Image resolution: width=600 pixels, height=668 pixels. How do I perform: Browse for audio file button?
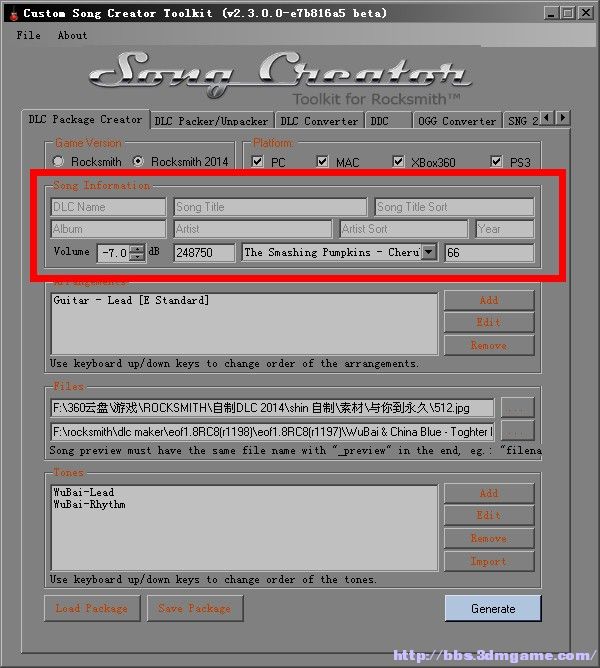(x=517, y=431)
